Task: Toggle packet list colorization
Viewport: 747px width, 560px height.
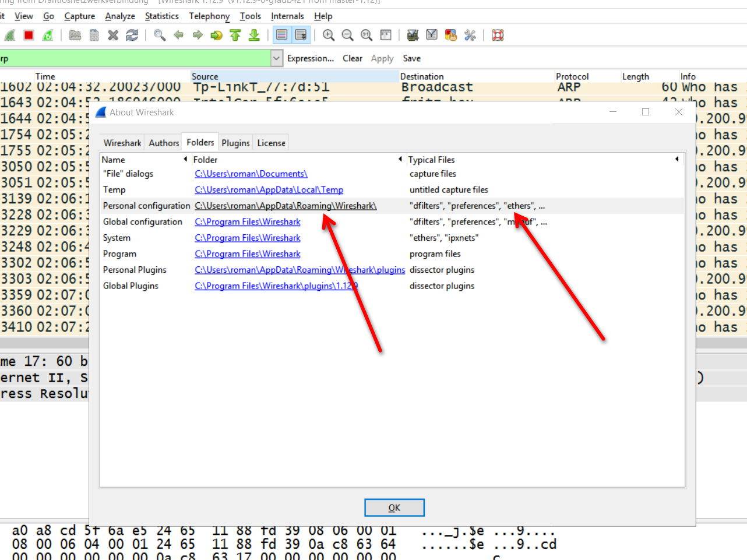Action: pyautogui.click(x=281, y=36)
